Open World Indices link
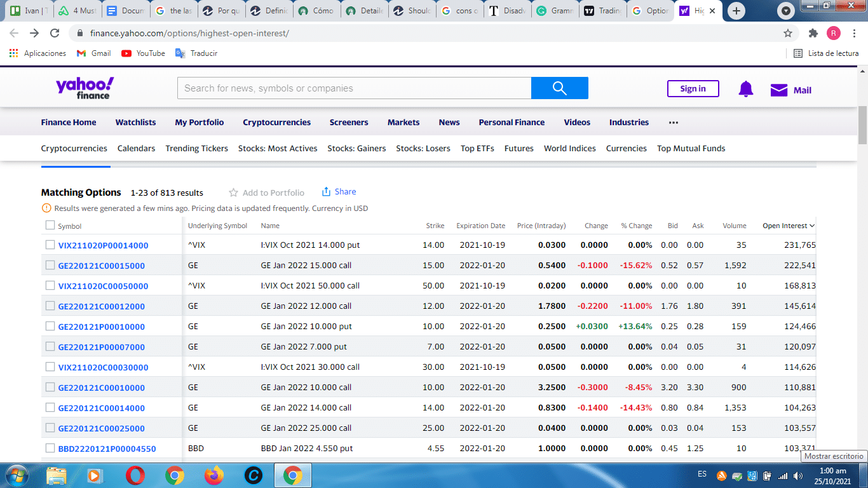 [570, 149]
